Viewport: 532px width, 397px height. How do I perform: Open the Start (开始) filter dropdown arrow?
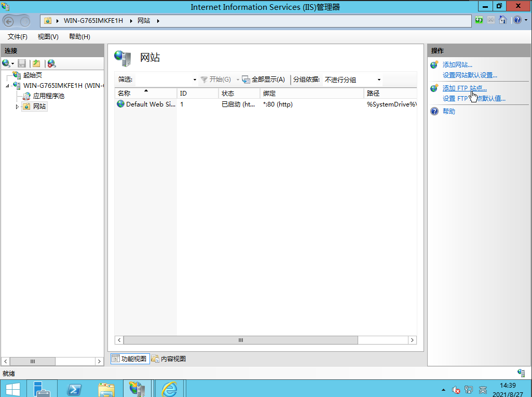click(x=238, y=80)
